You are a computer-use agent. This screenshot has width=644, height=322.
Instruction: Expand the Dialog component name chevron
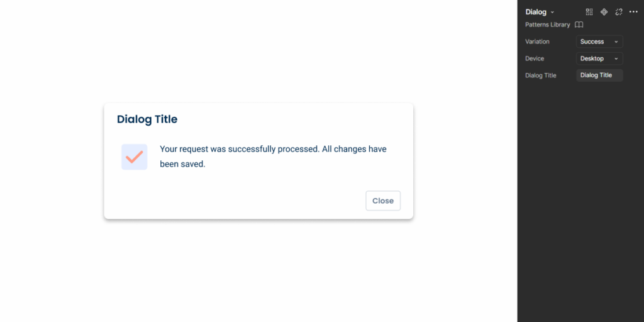552,13
